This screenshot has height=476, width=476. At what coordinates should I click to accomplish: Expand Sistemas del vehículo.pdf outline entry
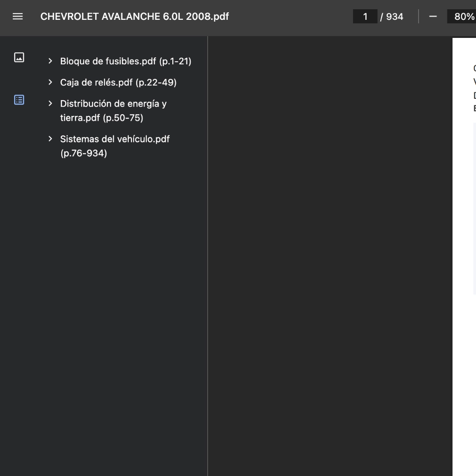[x=50, y=139]
